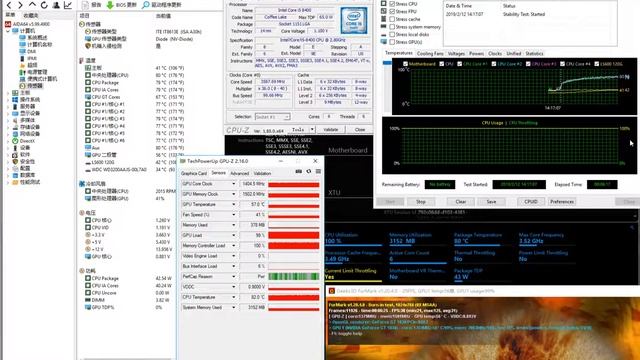Collapse the computer node in AIDA64 tree

(8, 31)
